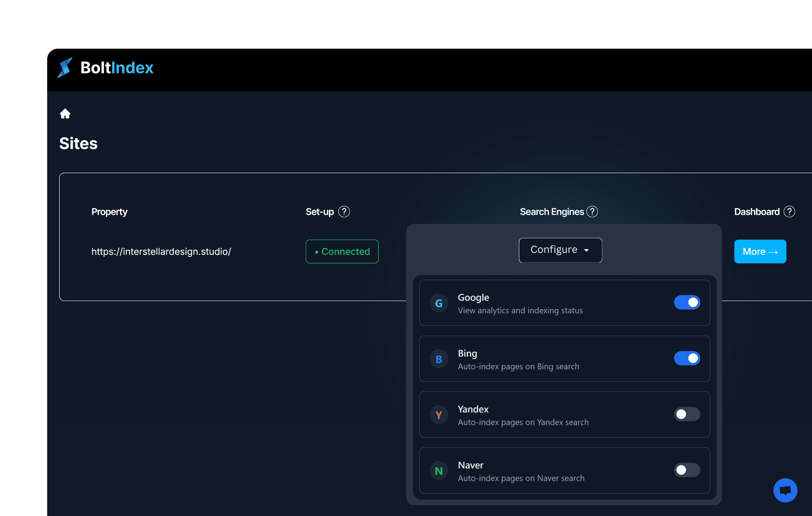Open Search Engines help question mark
Screen dimensions: 812x516
pyautogui.click(x=592, y=212)
